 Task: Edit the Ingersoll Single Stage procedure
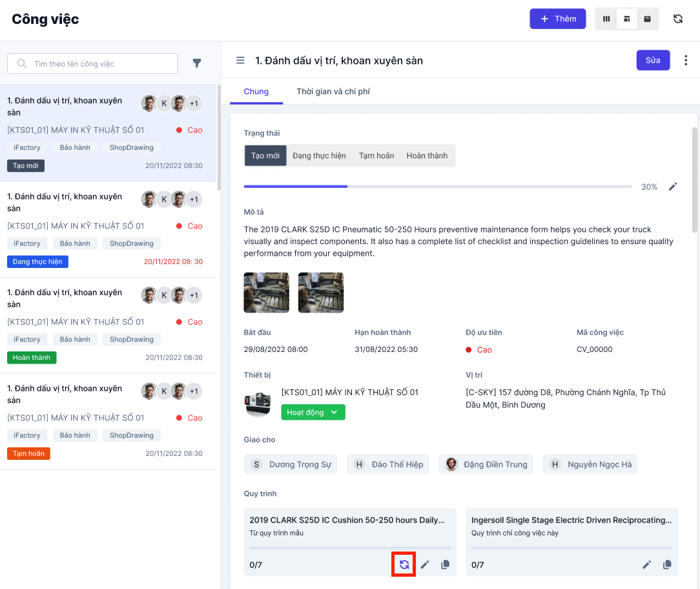click(646, 564)
